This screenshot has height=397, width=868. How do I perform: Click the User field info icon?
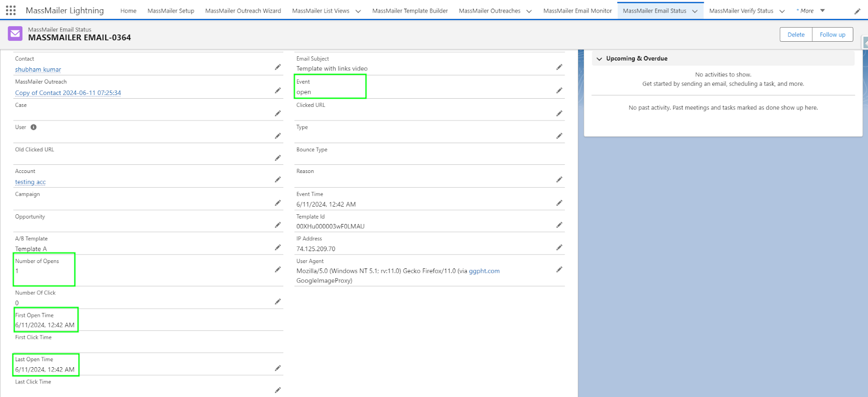[x=34, y=127]
